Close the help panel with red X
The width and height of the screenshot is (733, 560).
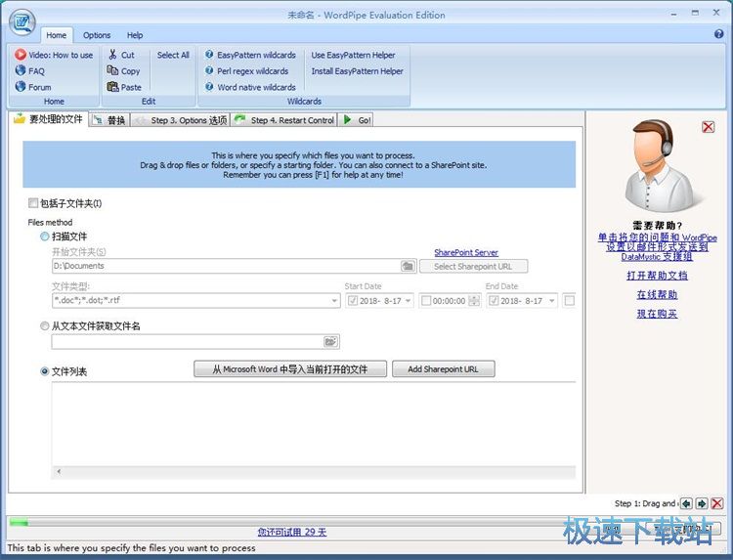pos(709,127)
